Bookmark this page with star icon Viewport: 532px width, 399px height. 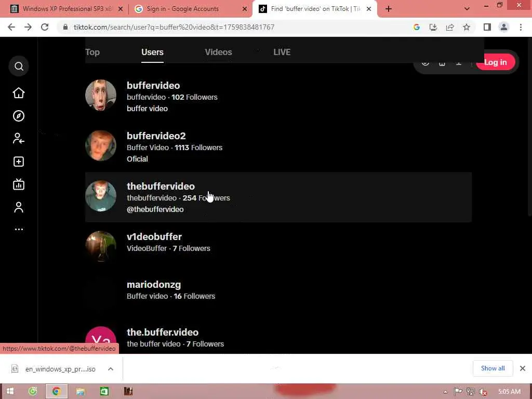pyautogui.click(x=467, y=27)
